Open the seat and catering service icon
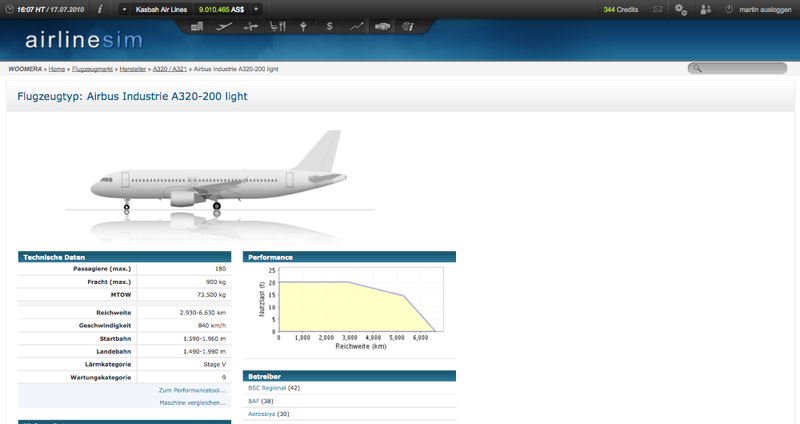Screen dimensions: 800x424 (278, 27)
